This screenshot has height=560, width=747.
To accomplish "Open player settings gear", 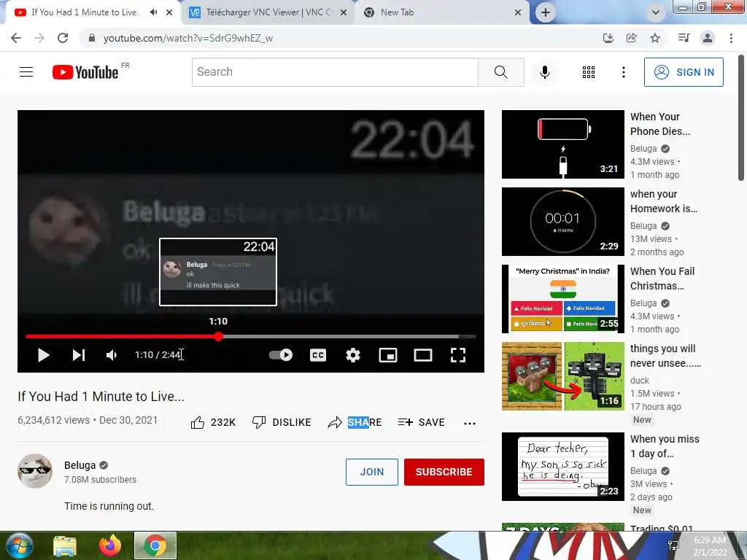I will 352,355.
